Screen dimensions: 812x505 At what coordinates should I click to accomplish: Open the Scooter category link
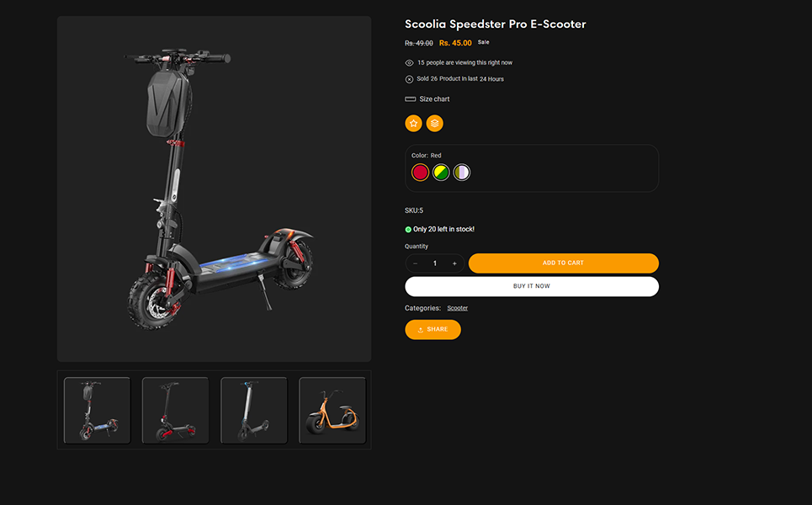(x=457, y=308)
